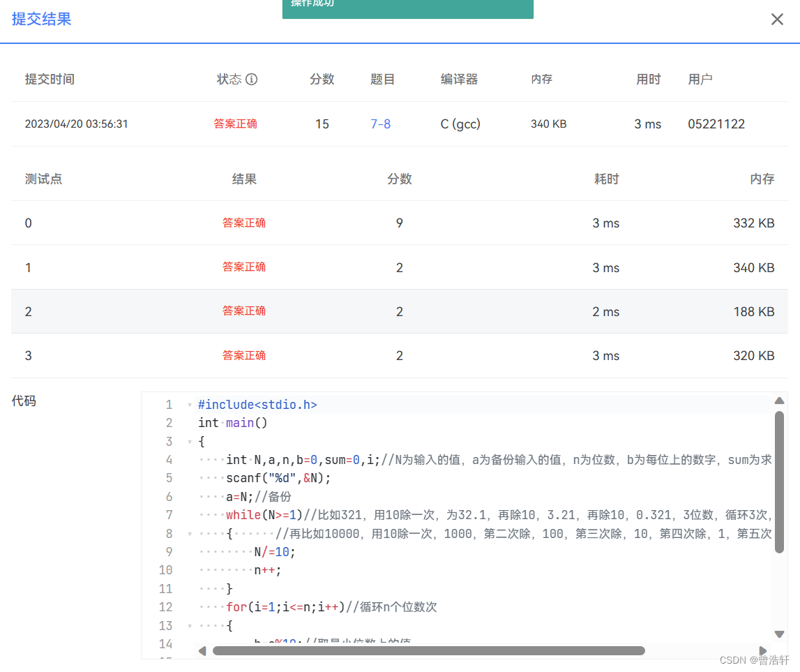Click code line 12 for loop statement
Image resolution: width=800 pixels, height=672 pixels.
(x=331, y=607)
